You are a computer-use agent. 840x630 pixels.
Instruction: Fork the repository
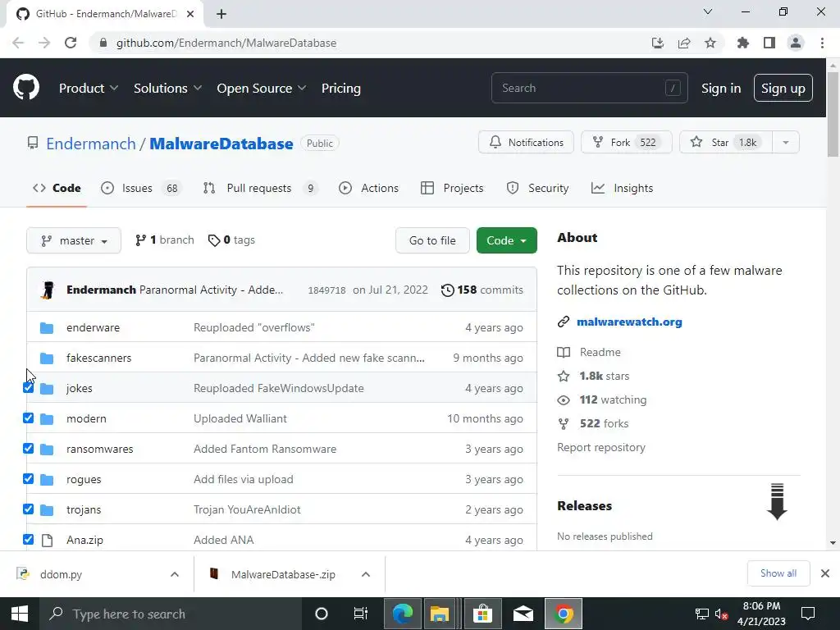tap(626, 143)
